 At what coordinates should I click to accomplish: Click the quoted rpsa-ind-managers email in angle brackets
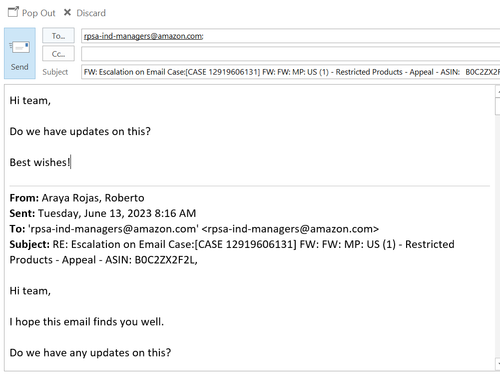click(290, 229)
